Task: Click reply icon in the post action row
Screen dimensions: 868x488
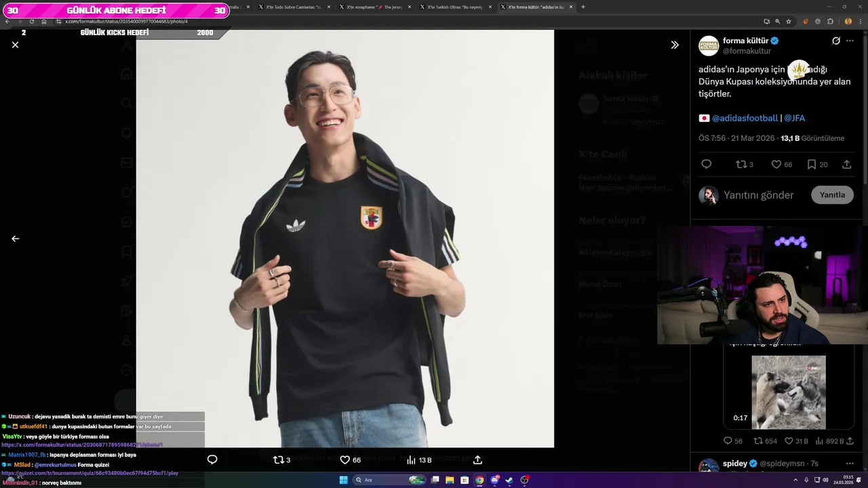Action: click(706, 164)
